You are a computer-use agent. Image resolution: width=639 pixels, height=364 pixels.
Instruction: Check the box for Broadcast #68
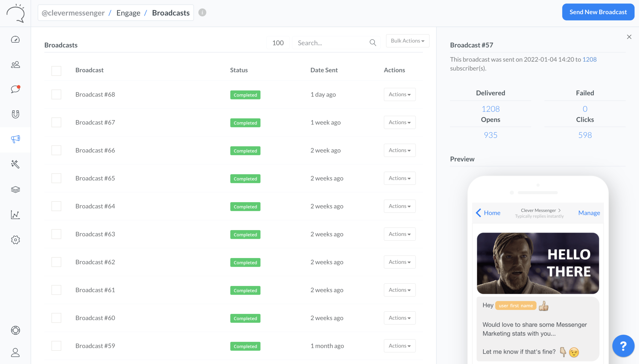pos(56,94)
